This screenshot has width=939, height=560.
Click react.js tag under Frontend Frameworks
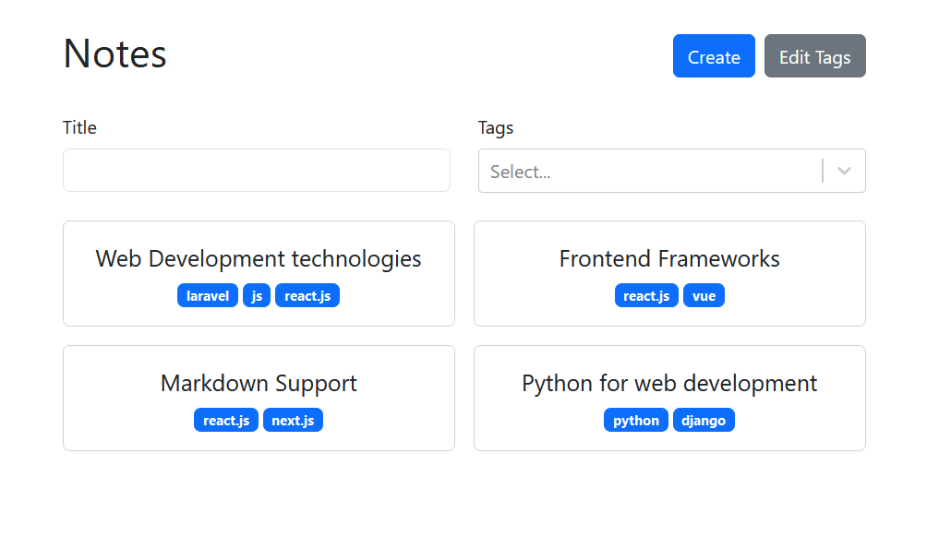(646, 296)
